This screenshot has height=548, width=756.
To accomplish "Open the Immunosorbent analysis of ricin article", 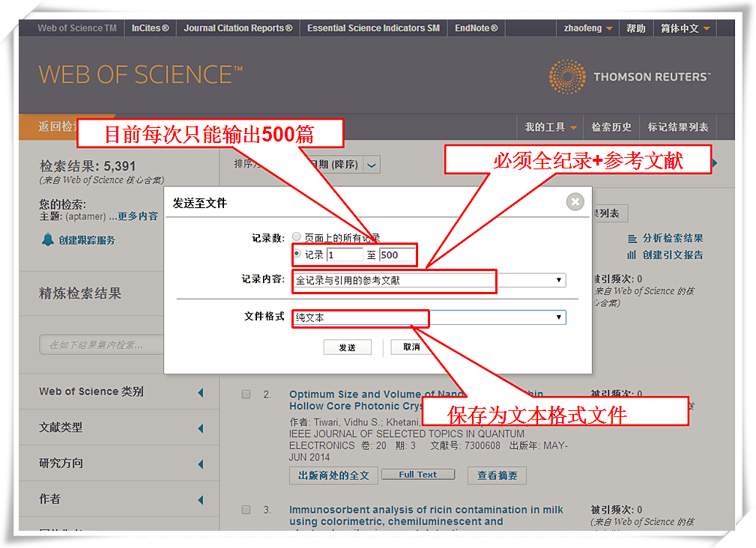I will point(426,515).
